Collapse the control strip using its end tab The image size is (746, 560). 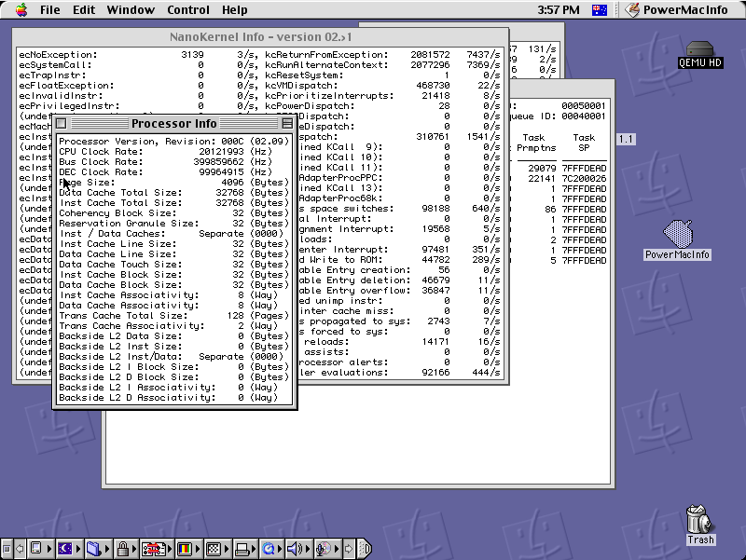tap(364, 549)
